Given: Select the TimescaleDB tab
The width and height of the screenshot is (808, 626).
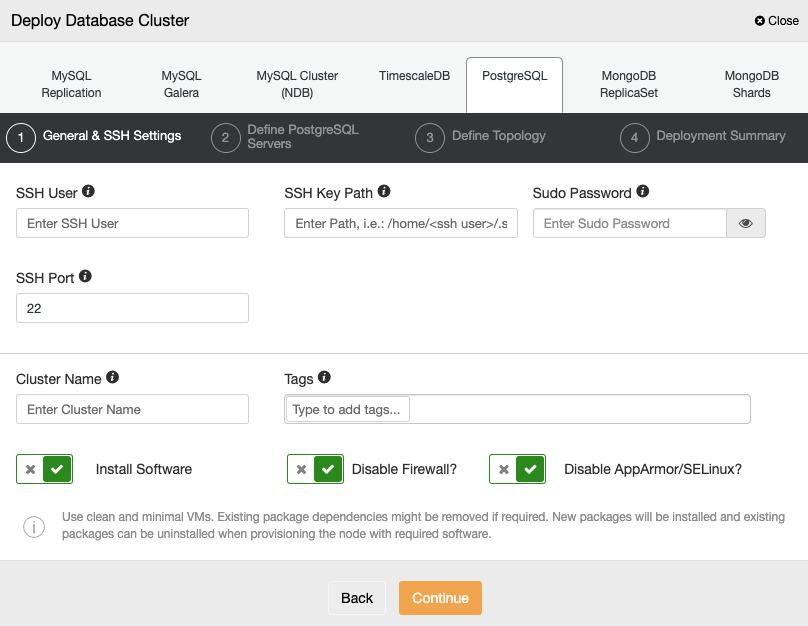Looking at the screenshot, I should (414, 76).
